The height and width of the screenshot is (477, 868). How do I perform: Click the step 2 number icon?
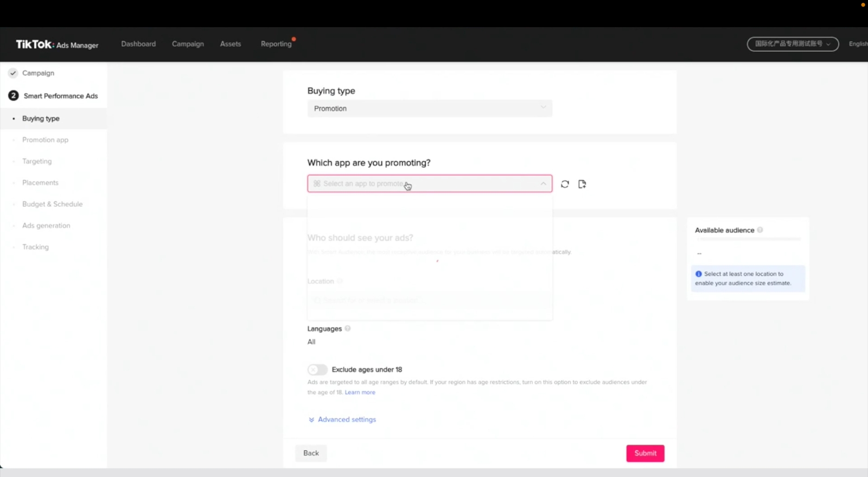coord(14,96)
